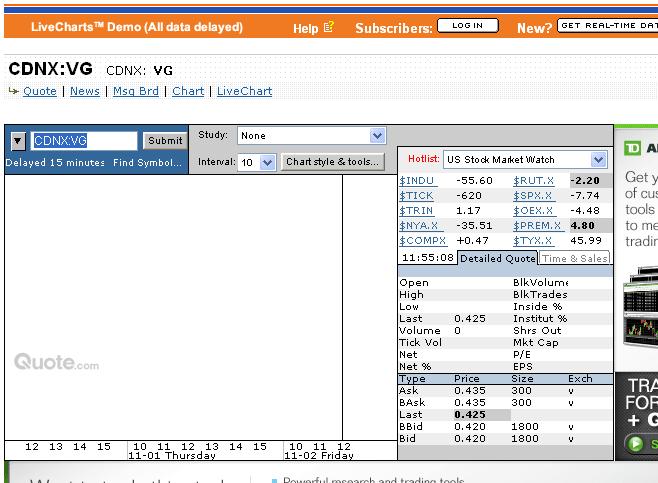The height and width of the screenshot is (483, 658).
Task: Select the $TYX.X hotlist symbol
Action: (x=533, y=241)
